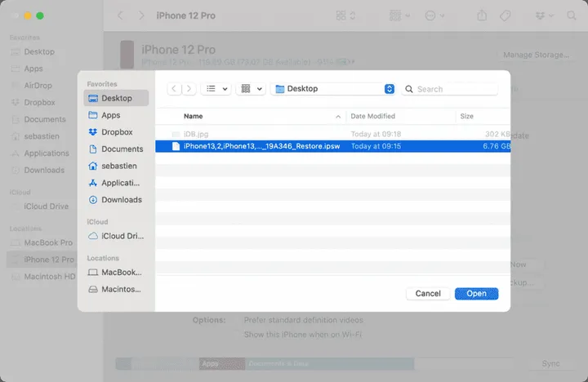Expand the Desktop location popup menu

click(x=390, y=89)
